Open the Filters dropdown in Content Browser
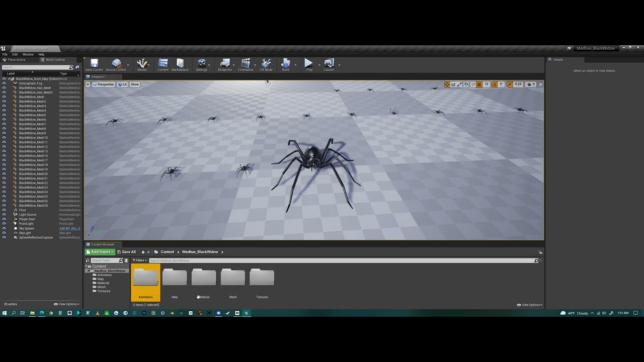Screen dimensions: 644x362 pyautogui.click(x=139, y=260)
